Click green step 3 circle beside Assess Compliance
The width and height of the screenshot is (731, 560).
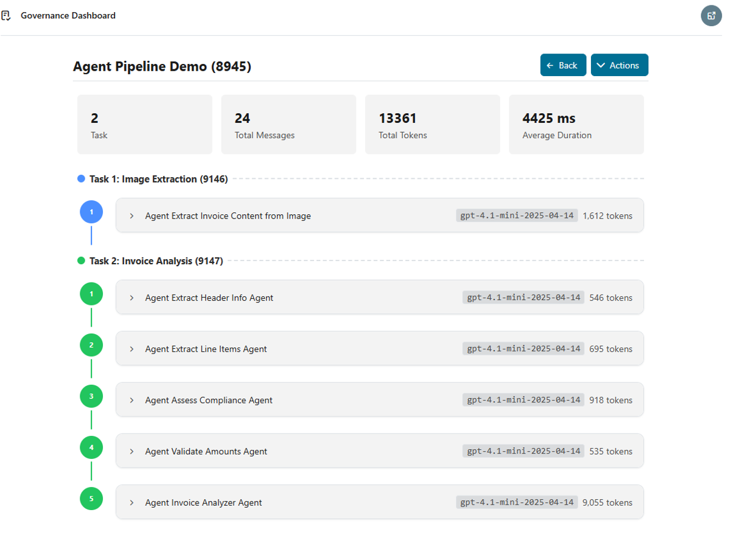click(91, 396)
